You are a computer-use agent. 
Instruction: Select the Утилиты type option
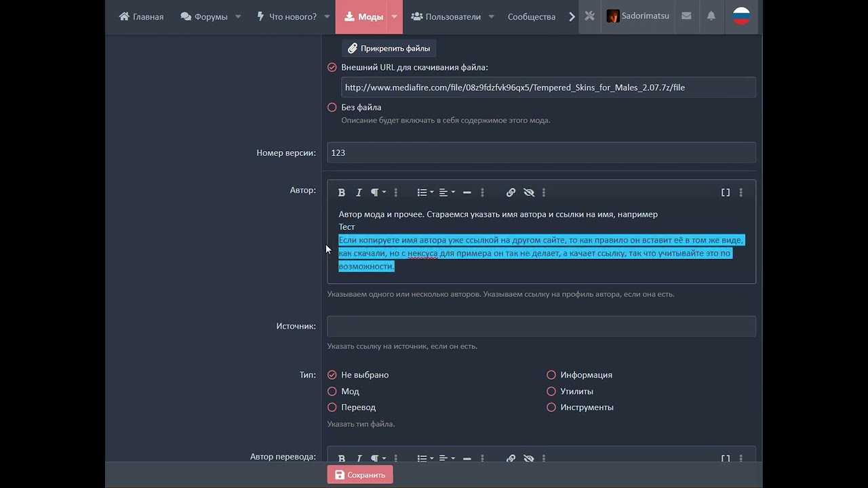551,391
